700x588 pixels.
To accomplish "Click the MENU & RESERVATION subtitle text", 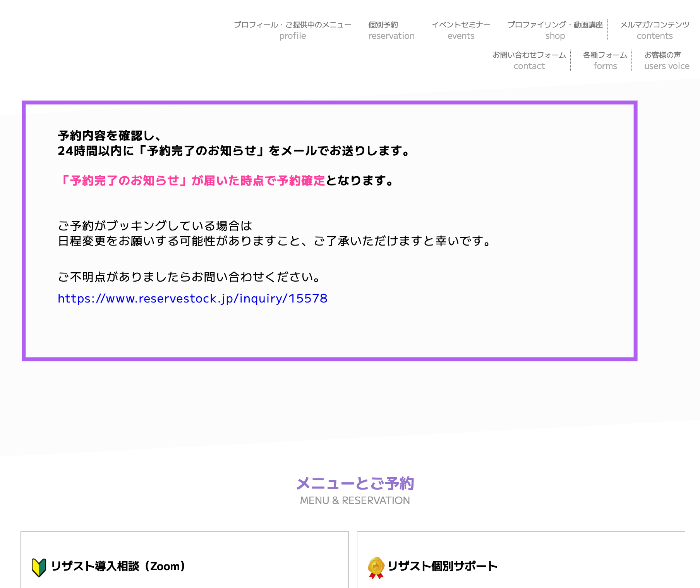I will (x=355, y=500).
